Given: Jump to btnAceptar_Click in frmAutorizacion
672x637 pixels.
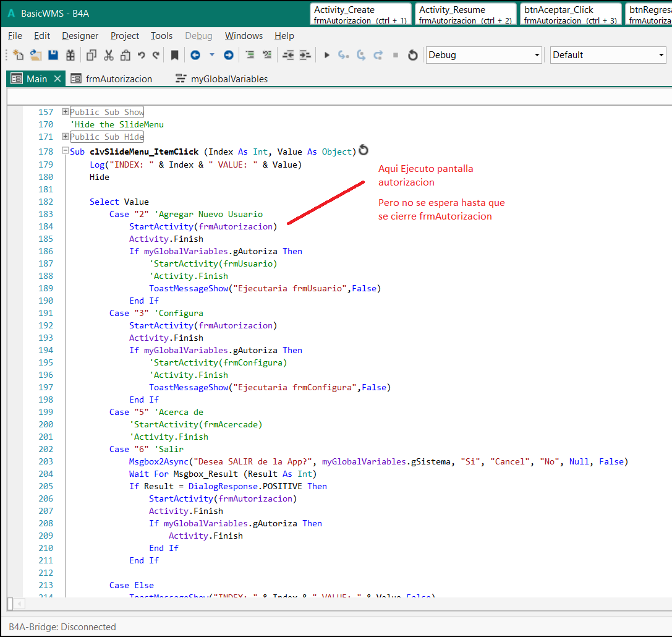Looking at the screenshot, I should [x=569, y=14].
